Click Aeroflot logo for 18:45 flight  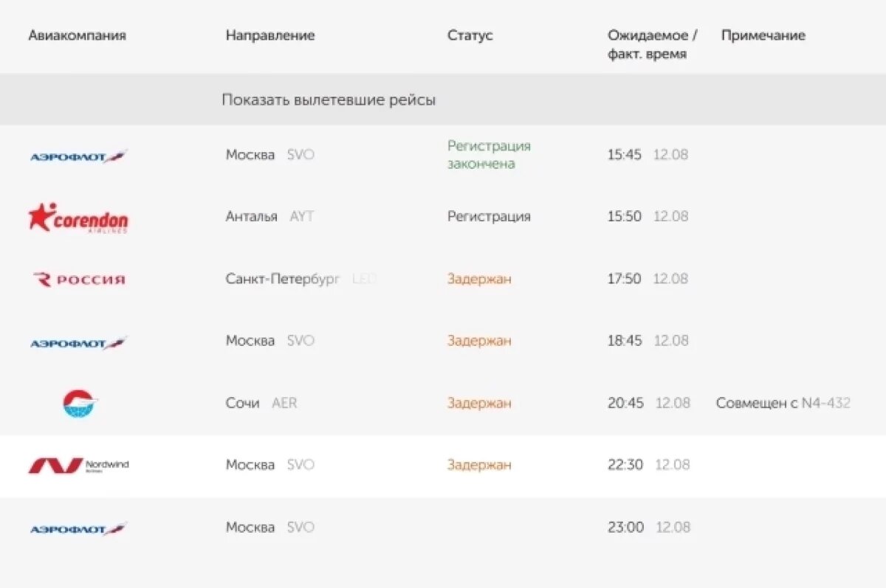(x=78, y=342)
